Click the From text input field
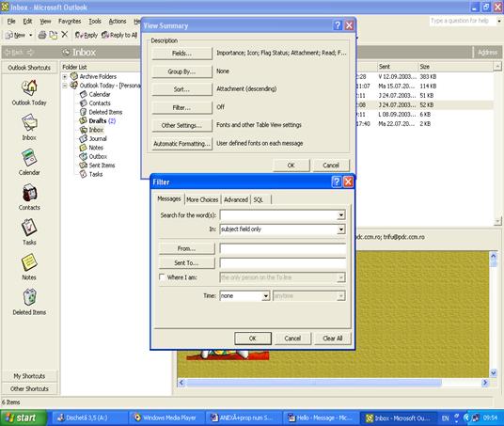 coord(282,248)
